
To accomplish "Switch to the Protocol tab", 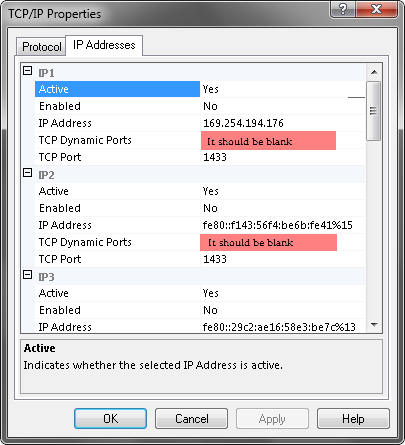I will click(41, 47).
